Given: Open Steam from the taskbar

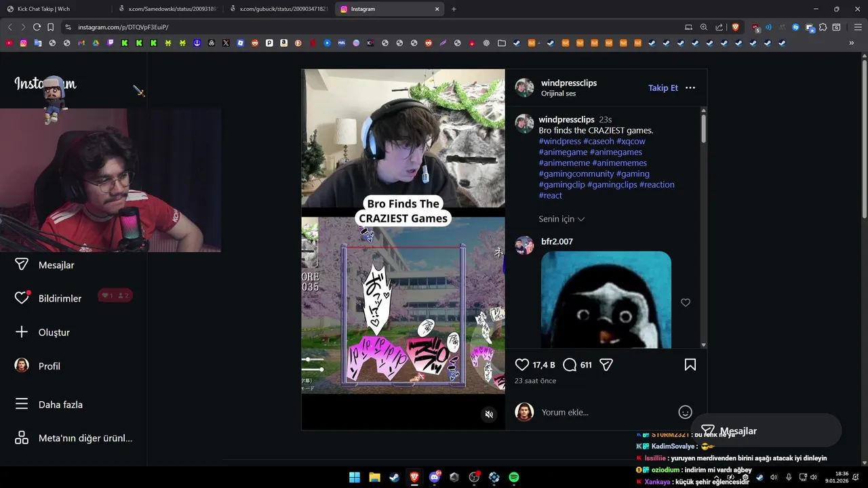Looking at the screenshot, I should click(394, 477).
